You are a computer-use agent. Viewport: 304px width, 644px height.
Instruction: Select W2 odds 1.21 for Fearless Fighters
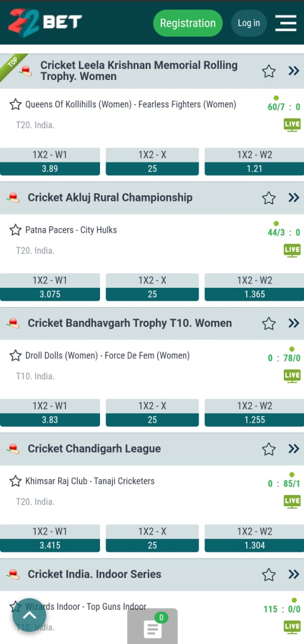pos(254,162)
